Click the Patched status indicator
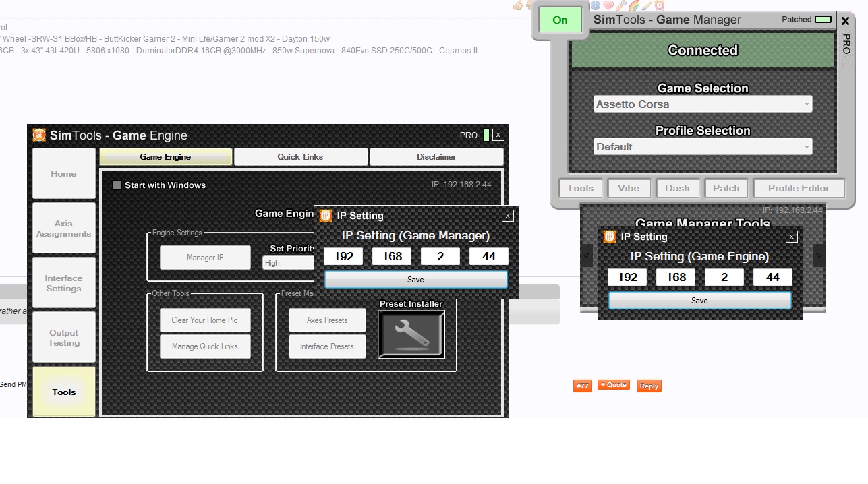 coord(823,20)
